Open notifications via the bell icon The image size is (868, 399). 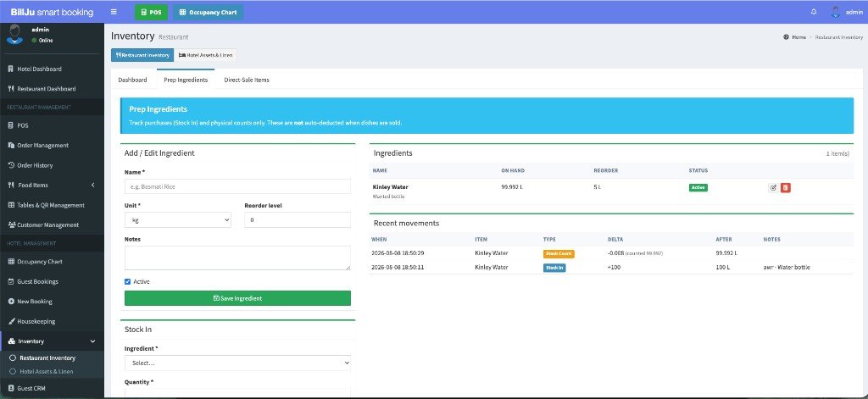(813, 12)
